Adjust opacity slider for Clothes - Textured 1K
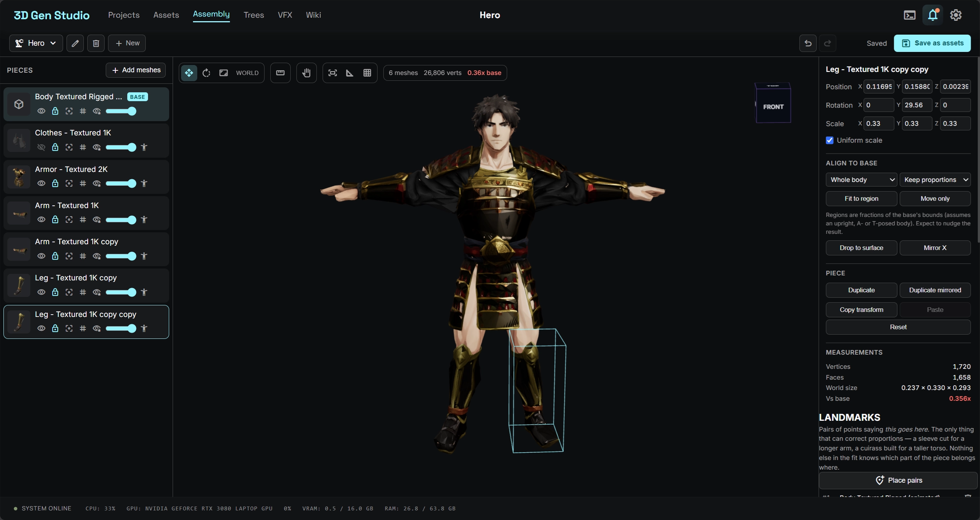980x520 pixels. point(121,147)
